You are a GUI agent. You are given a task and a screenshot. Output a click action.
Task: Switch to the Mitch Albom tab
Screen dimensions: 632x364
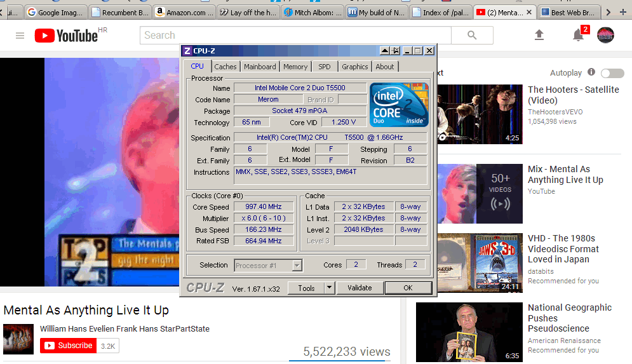(x=313, y=12)
